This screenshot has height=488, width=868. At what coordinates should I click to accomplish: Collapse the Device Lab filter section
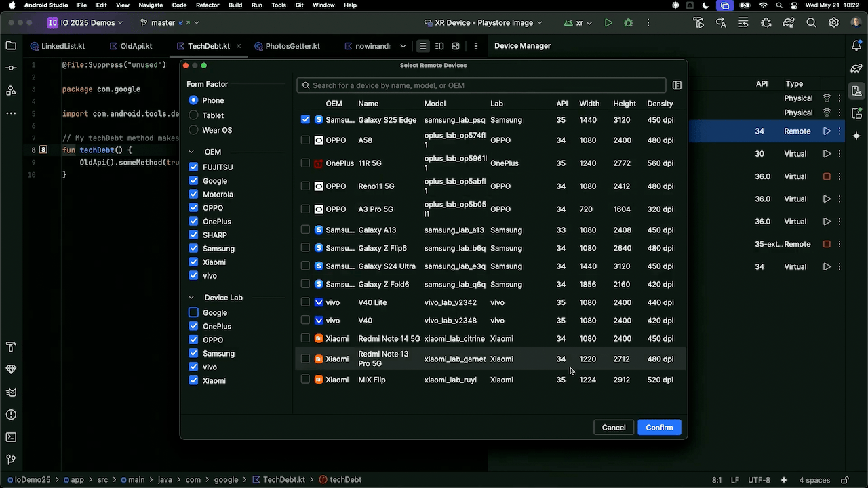[191, 298]
